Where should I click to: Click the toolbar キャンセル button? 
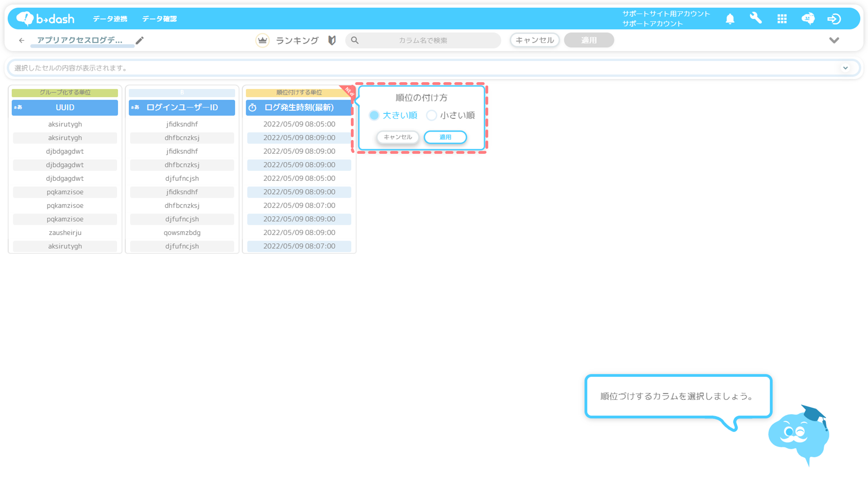(x=535, y=40)
